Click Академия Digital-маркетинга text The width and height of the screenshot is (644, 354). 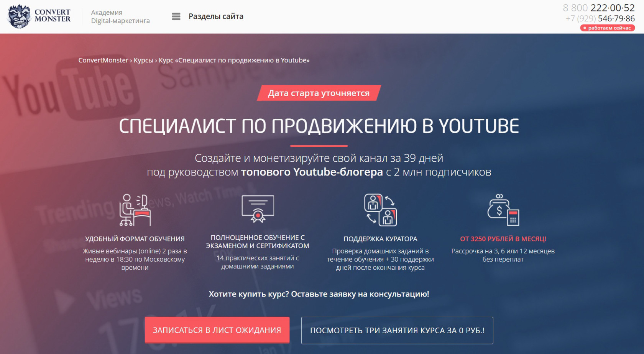pos(120,16)
